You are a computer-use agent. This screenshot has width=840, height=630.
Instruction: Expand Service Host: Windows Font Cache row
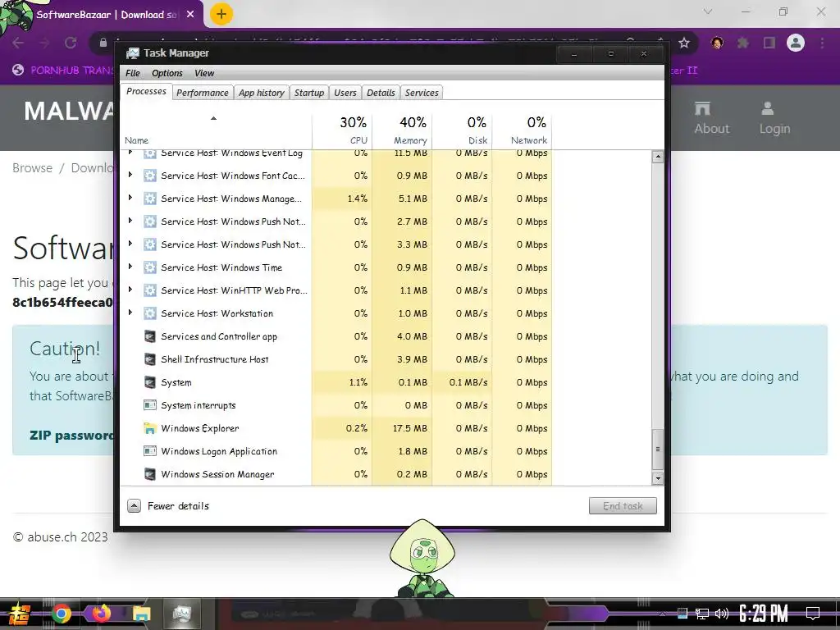(130, 175)
